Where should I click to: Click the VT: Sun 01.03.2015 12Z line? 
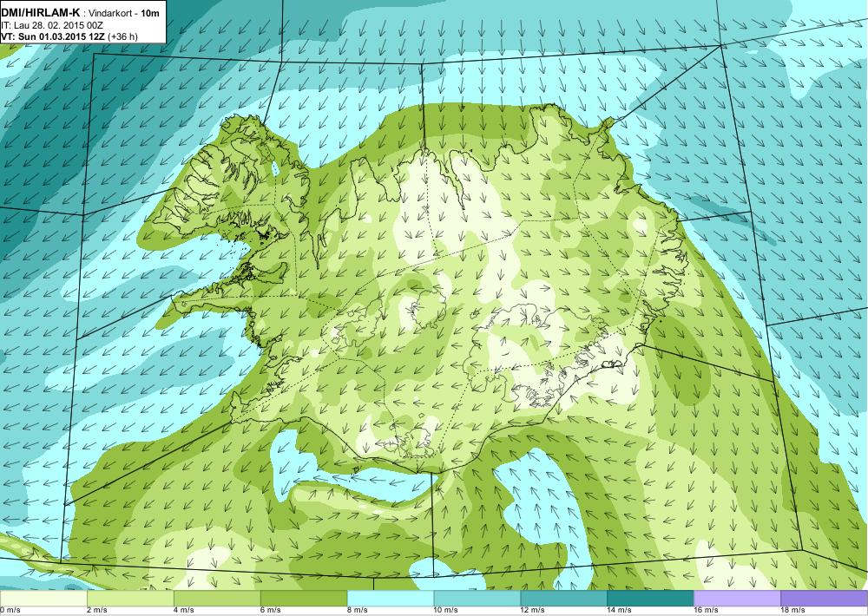(x=54, y=36)
